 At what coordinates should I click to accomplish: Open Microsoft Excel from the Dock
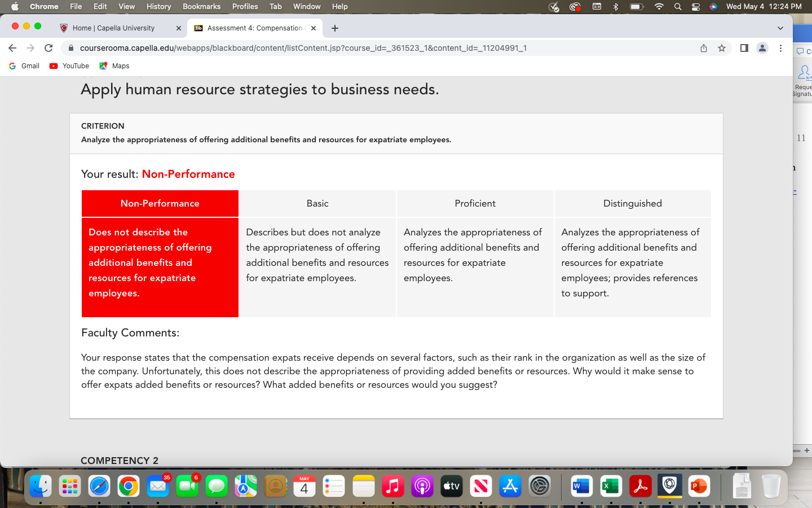(x=611, y=486)
